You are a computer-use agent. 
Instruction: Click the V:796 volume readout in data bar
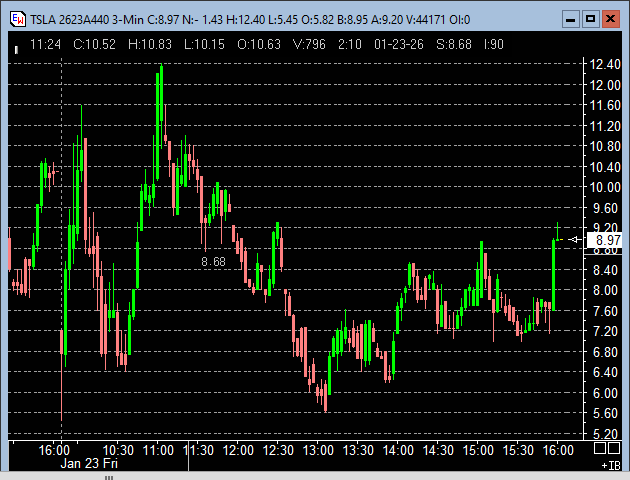pyautogui.click(x=276, y=44)
